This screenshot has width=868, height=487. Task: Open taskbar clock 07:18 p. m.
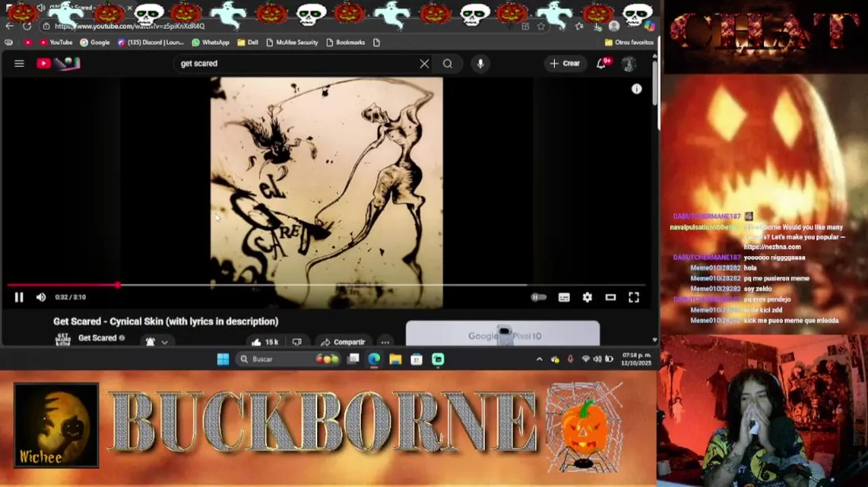(637, 359)
